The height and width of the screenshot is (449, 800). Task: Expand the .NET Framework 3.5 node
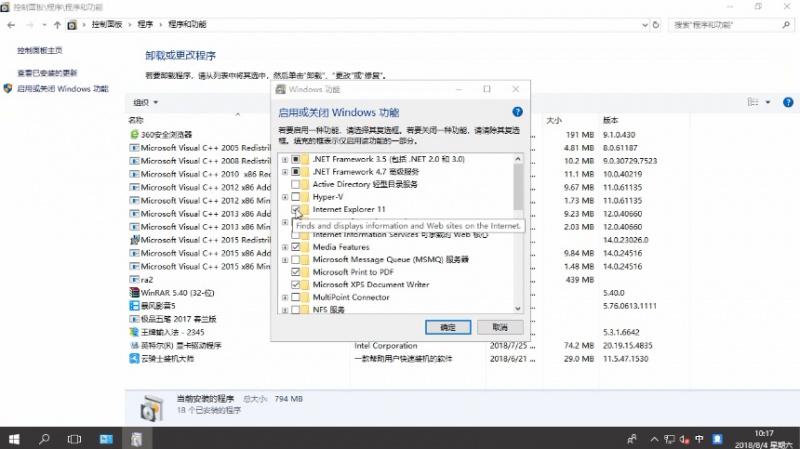point(285,159)
